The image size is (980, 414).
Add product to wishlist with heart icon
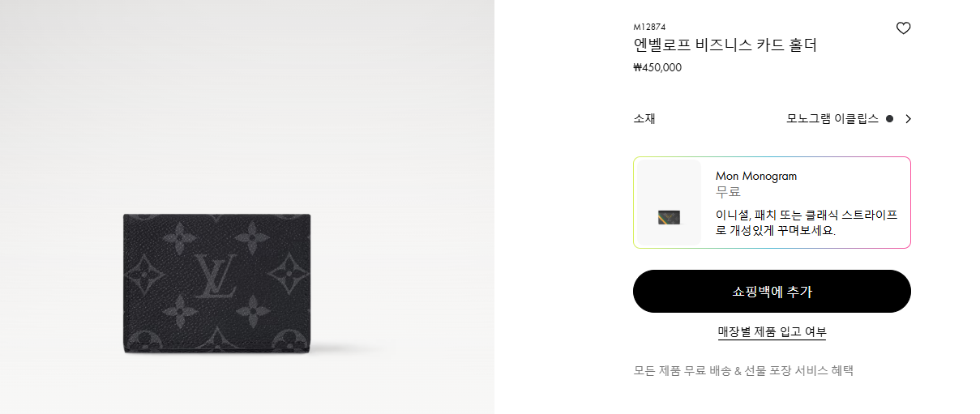[903, 28]
